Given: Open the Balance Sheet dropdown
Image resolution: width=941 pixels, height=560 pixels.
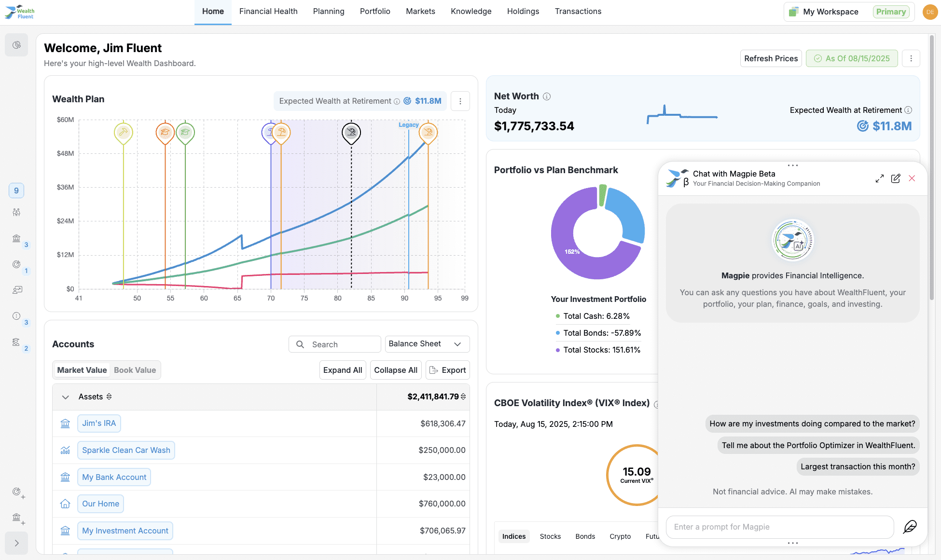Looking at the screenshot, I should tap(427, 344).
